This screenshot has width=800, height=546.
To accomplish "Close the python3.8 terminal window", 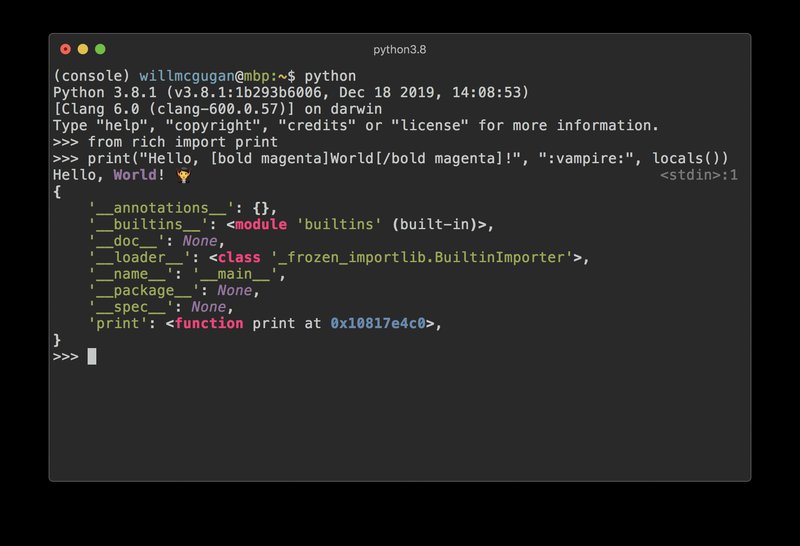I will pyautogui.click(x=65, y=49).
